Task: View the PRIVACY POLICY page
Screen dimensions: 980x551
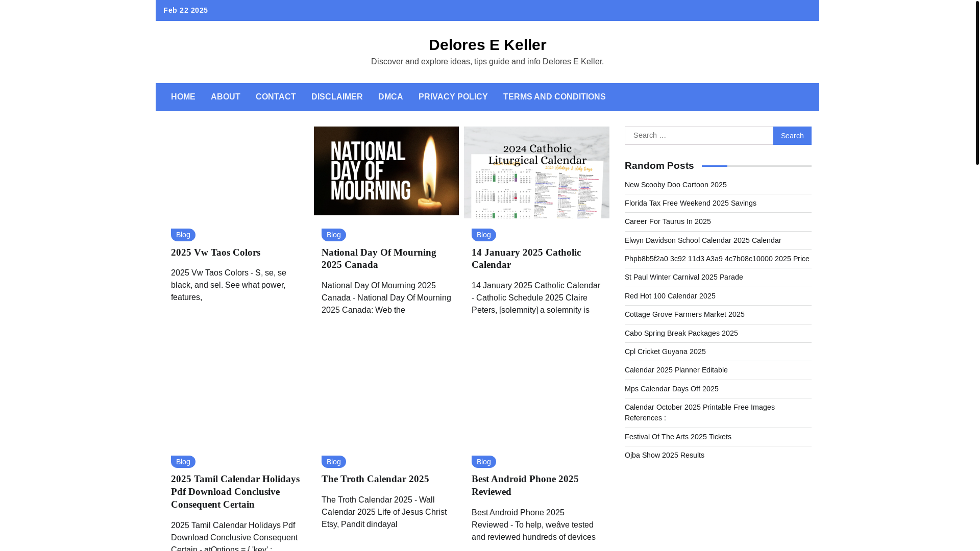Action: (453, 97)
